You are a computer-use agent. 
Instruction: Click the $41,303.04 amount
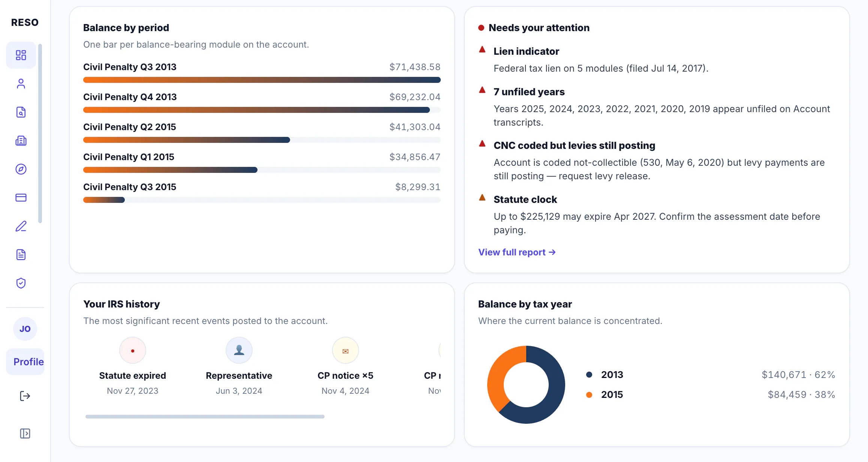pyautogui.click(x=415, y=127)
